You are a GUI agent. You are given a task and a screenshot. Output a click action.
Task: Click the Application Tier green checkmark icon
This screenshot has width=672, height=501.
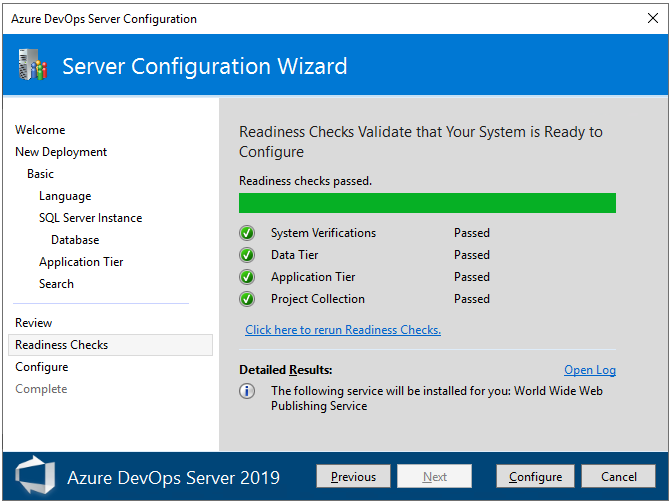pos(247,277)
